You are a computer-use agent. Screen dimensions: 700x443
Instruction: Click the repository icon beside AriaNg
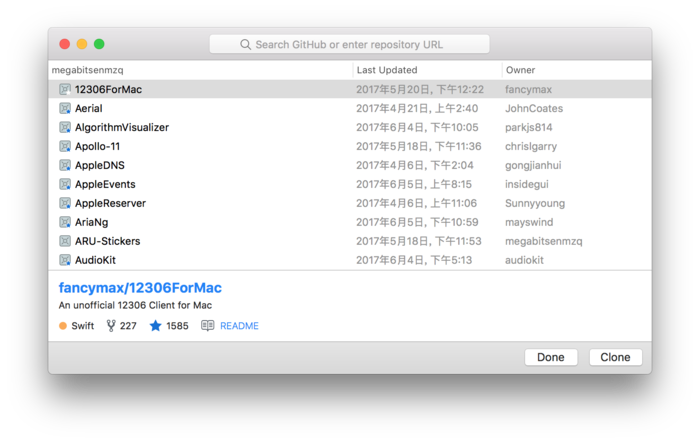click(x=65, y=222)
